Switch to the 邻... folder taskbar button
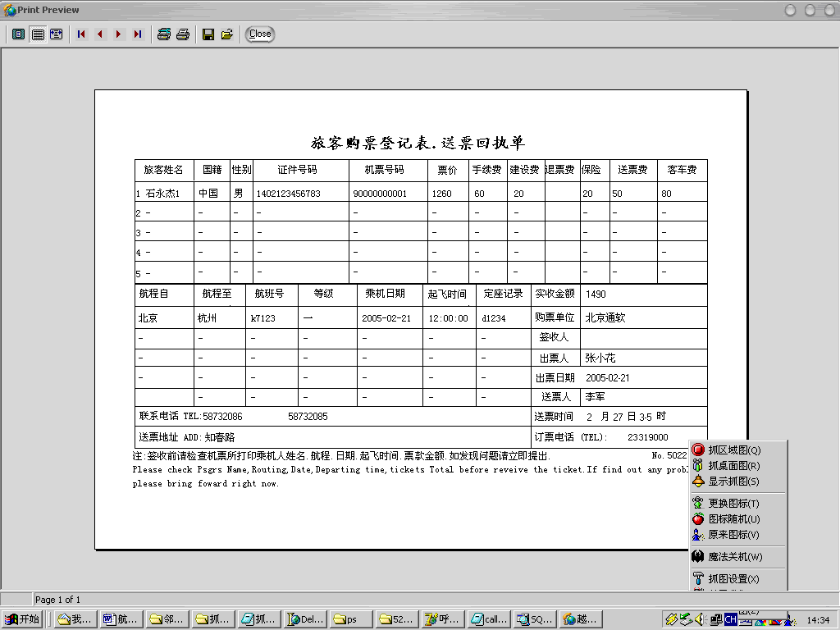The height and width of the screenshot is (630, 840). pyautogui.click(x=168, y=619)
